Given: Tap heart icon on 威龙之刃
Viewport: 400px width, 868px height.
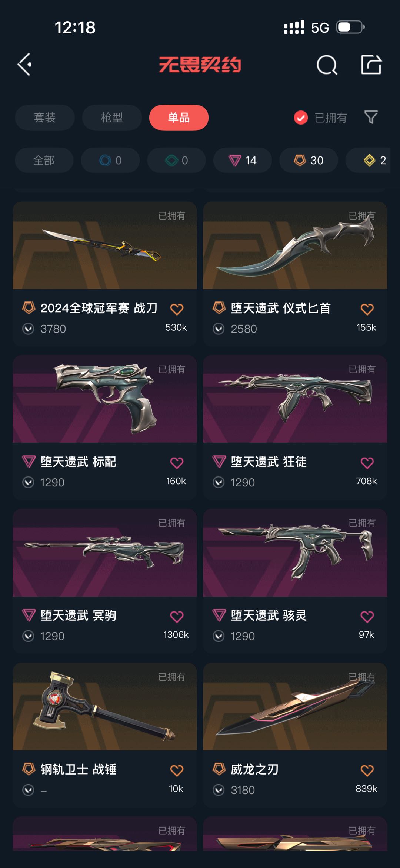Looking at the screenshot, I should pyautogui.click(x=367, y=770).
